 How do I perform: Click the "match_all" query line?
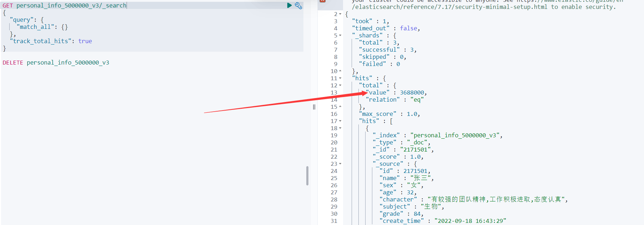(42, 27)
